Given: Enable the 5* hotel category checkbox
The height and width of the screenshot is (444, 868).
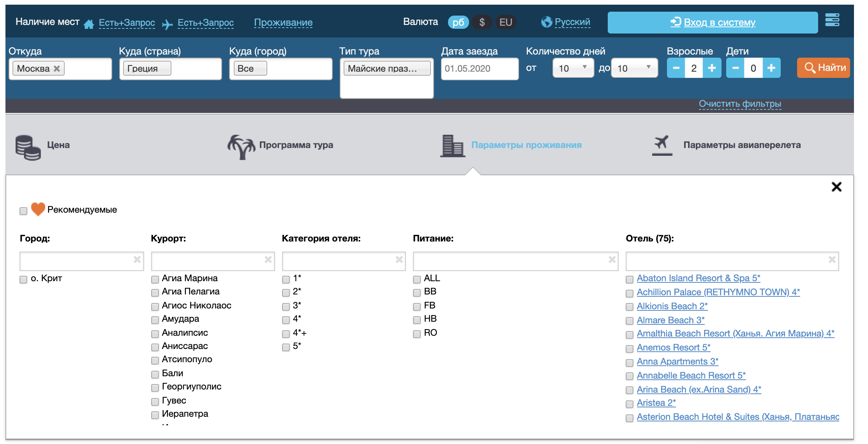Looking at the screenshot, I should click(x=286, y=347).
